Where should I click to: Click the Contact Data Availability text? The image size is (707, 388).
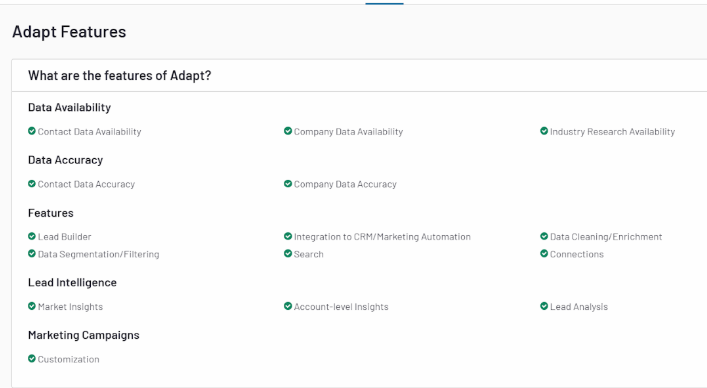[89, 132]
